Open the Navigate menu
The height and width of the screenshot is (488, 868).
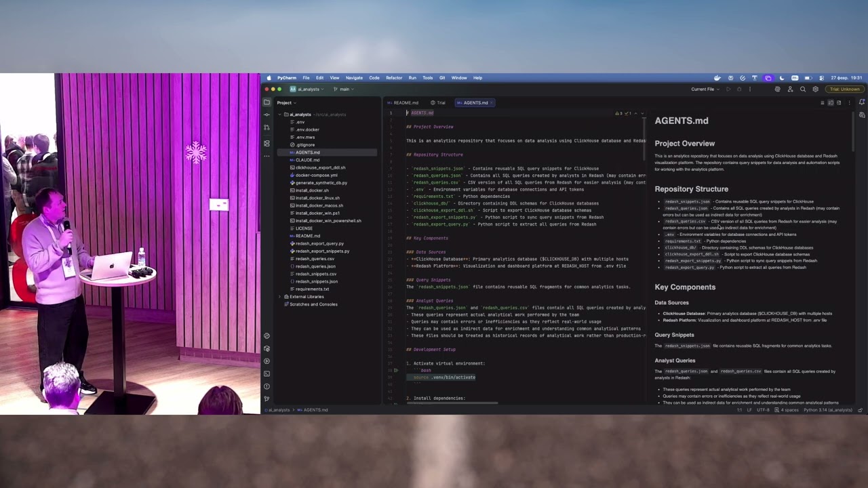point(354,77)
